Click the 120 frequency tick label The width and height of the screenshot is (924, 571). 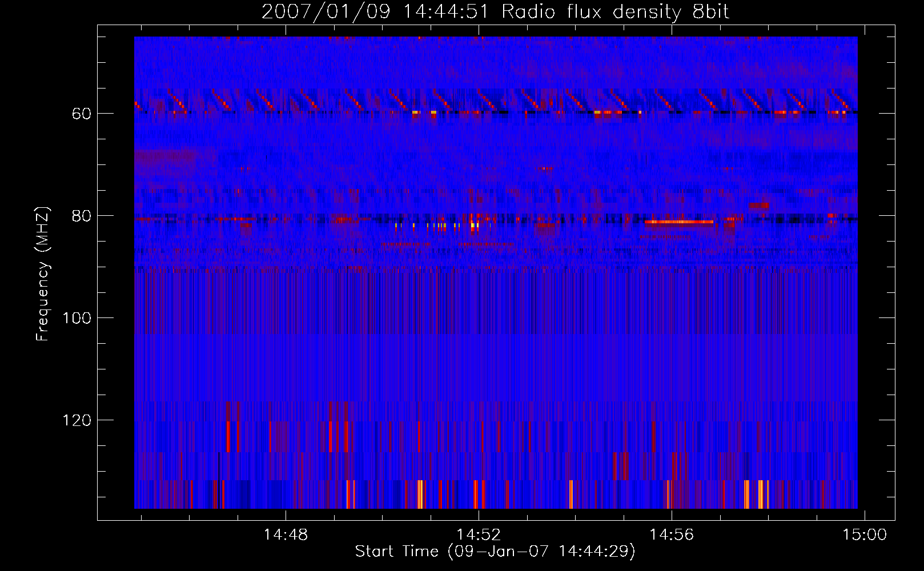(x=77, y=420)
